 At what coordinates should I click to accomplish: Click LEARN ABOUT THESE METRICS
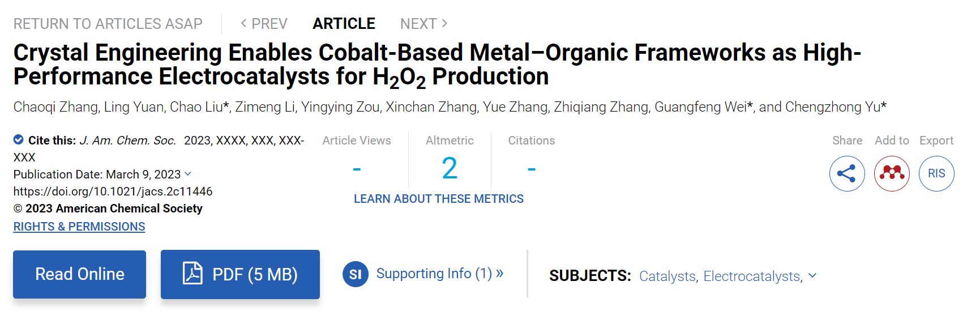[x=439, y=199]
